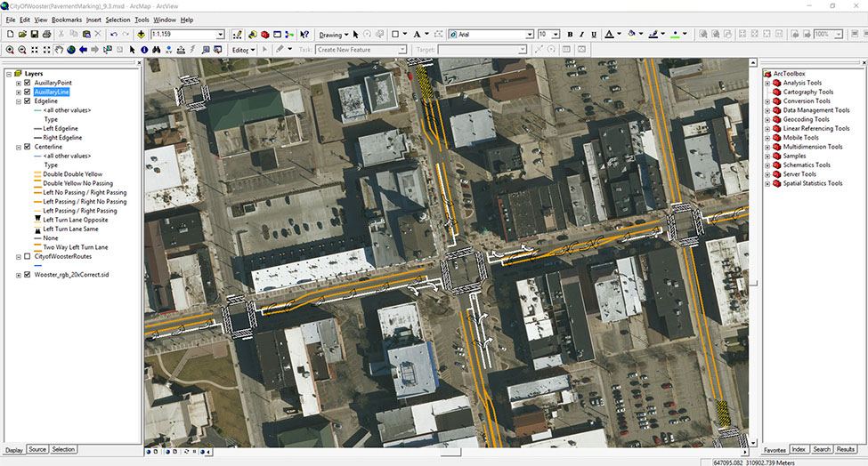Activate the Zoom In magnifier tool

[10, 50]
